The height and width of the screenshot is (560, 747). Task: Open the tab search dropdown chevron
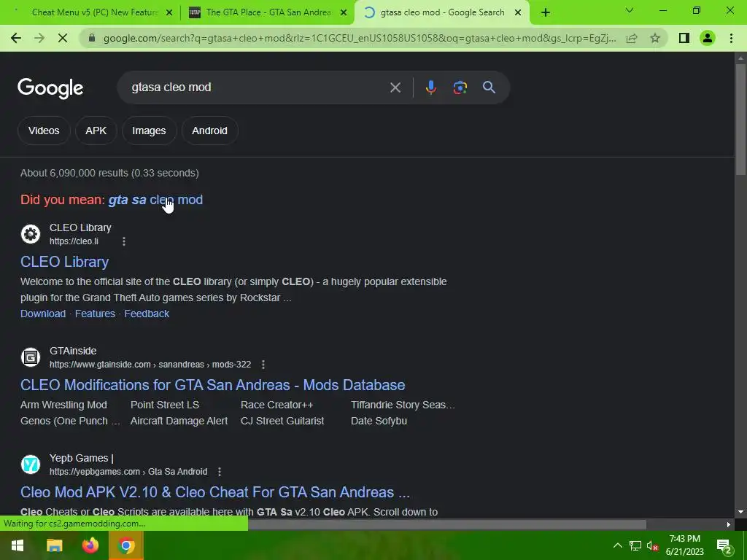pyautogui.click(x=630, y=10)
